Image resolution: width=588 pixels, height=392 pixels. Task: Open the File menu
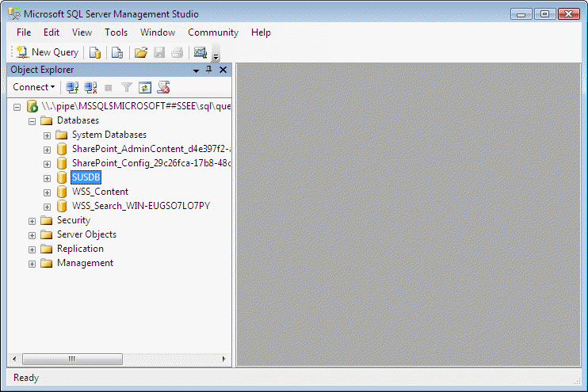(24, 32)
